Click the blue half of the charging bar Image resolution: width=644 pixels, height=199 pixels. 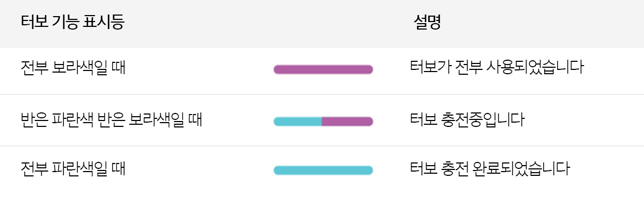298,122
